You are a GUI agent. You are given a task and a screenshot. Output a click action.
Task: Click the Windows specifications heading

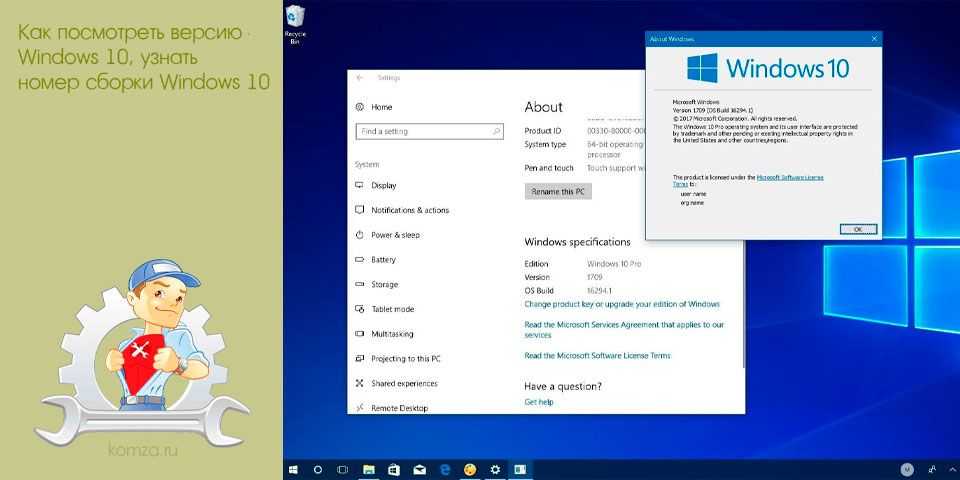click(x=577, y=242)
